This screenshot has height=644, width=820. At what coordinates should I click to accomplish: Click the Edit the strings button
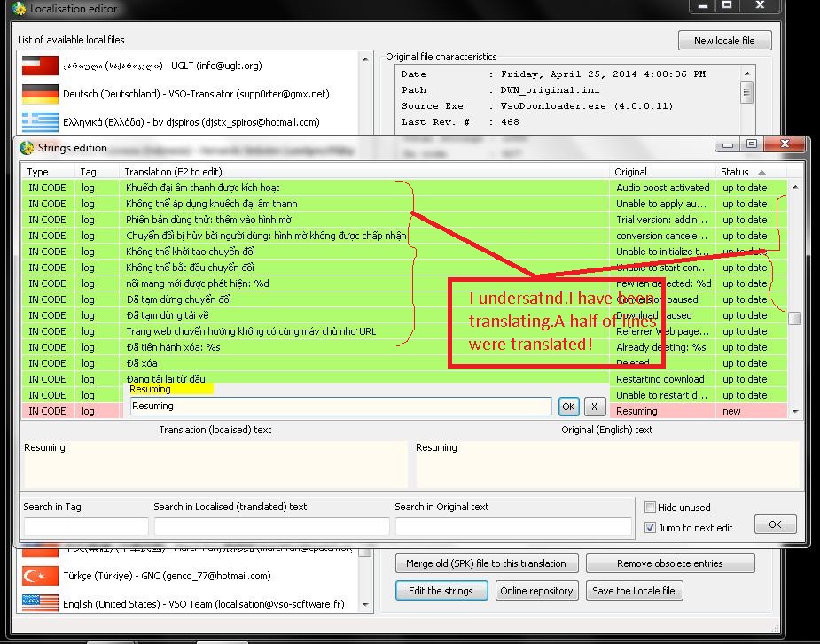point(441,591)
